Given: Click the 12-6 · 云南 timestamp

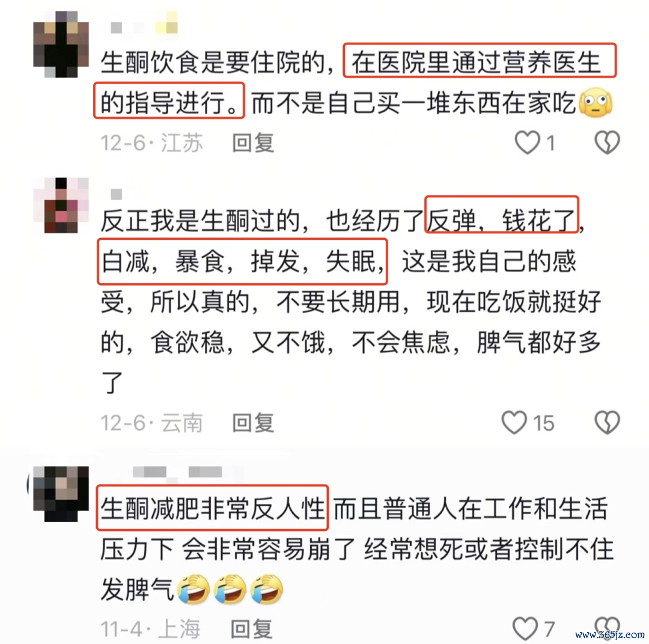Looking at the screenshot, I should pos(151,423).
